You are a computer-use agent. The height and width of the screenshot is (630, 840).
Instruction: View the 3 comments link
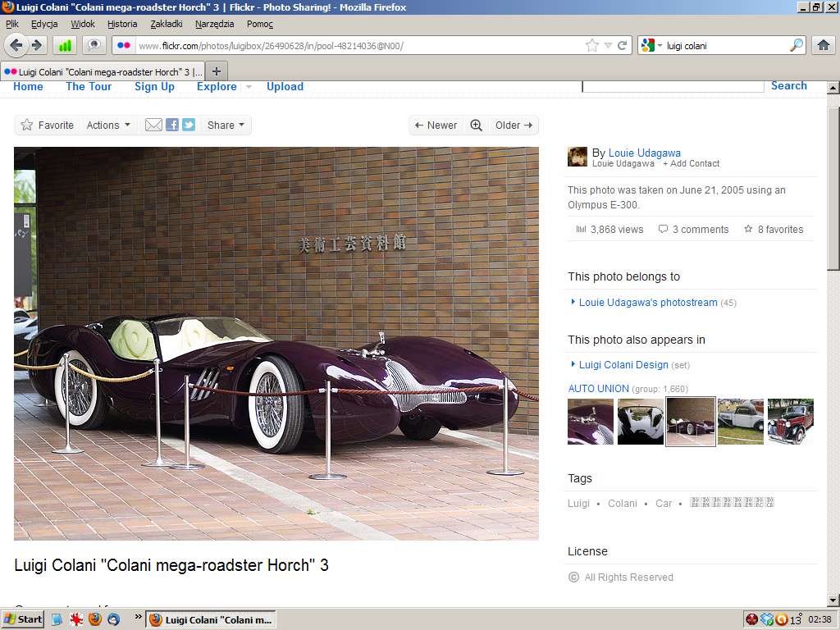point(694,230)
